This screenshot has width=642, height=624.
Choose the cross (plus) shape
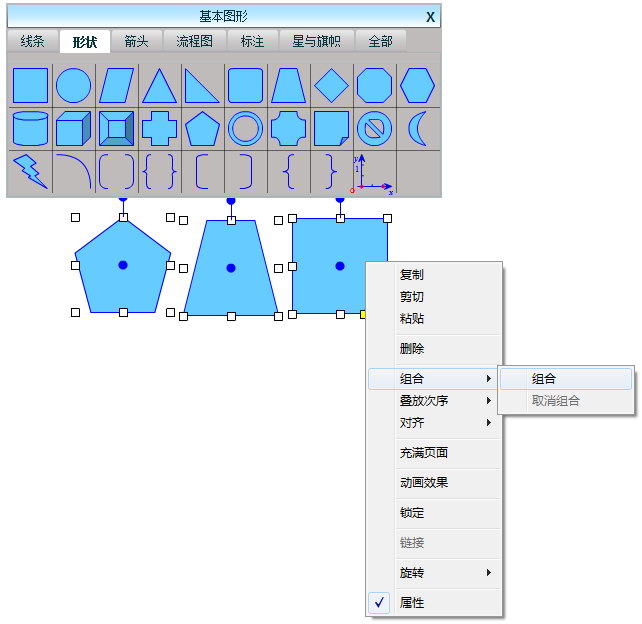click(x=159, y=129)
